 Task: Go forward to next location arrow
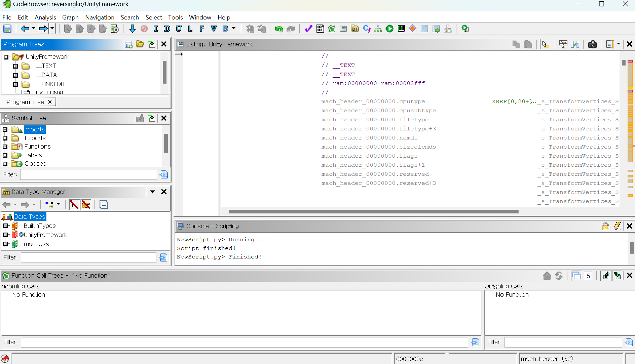pyautogui.click(x=43, y=29)
